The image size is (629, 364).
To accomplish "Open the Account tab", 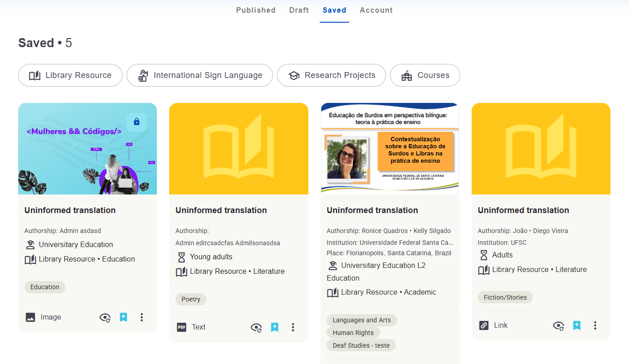I will pos(376,10).
